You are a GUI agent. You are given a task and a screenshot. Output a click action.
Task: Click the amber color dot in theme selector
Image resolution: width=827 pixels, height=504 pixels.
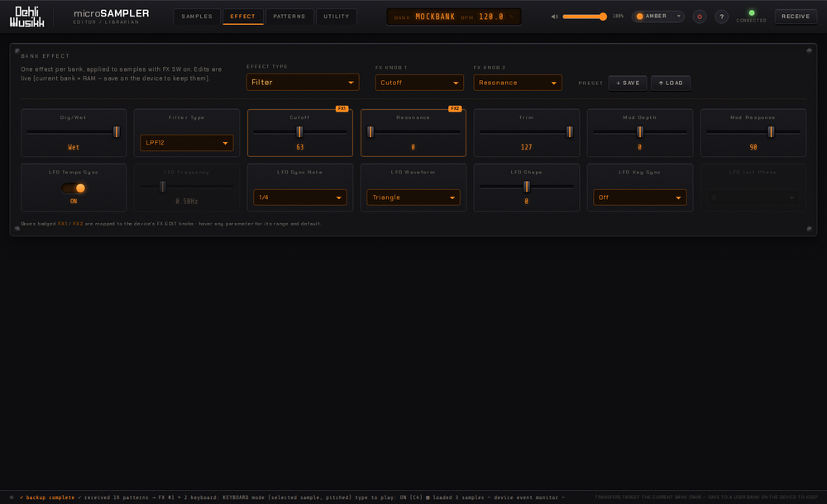[x=640, y=17]
